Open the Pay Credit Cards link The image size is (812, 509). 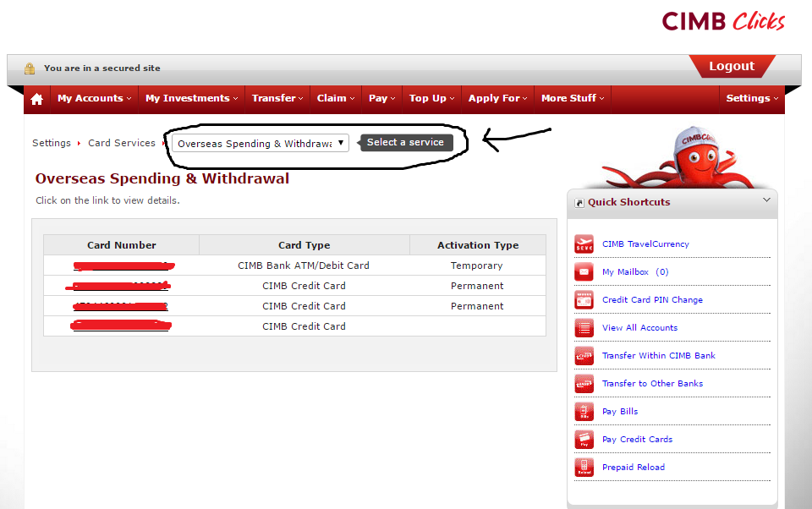coord(637,440)
